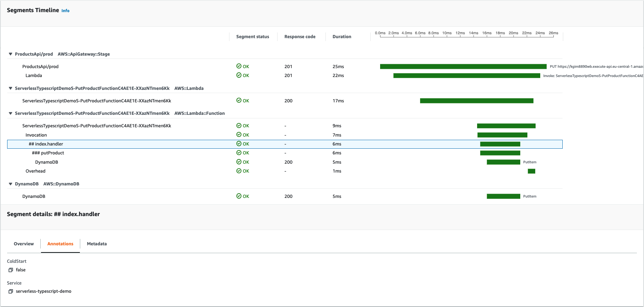Screen dimensions: 644x307
Task: Open the Segments Timeline Info link
Action: tap(65, 11)
